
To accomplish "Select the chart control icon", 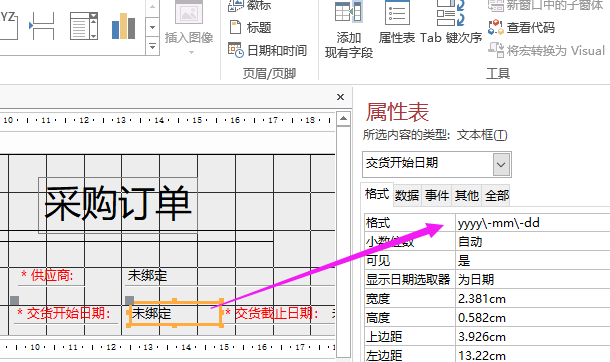I will 123,26.
